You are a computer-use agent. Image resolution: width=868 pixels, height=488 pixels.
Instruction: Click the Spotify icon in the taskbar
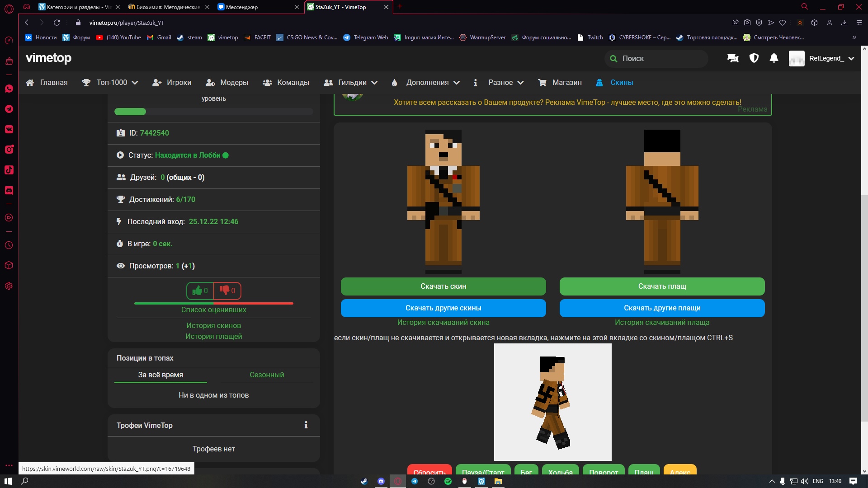[x=448, y=481]
